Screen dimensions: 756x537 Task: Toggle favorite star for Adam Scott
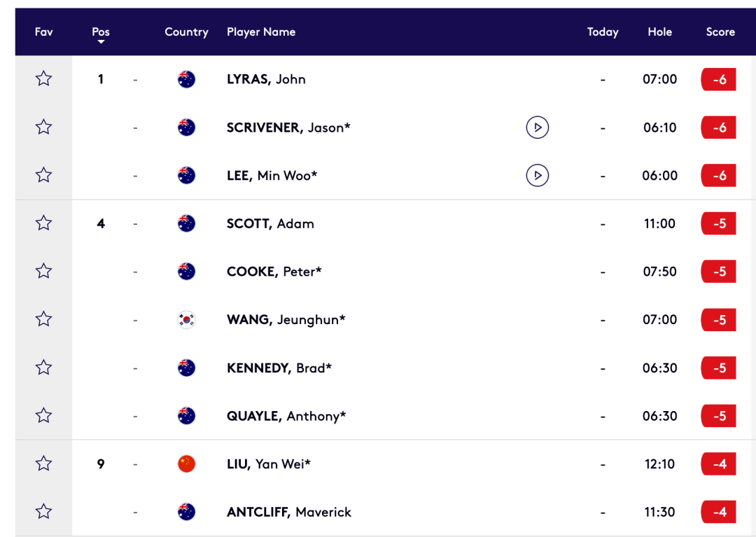43,223
